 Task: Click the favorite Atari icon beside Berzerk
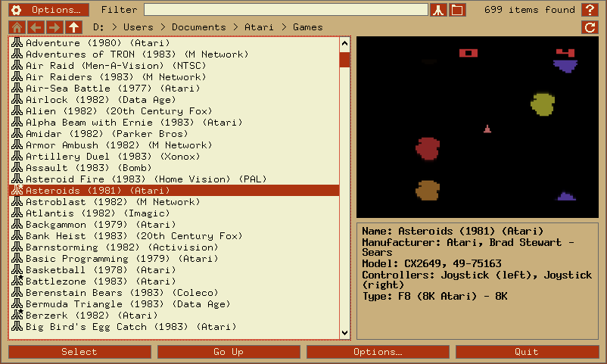click(x=17, y=316)
